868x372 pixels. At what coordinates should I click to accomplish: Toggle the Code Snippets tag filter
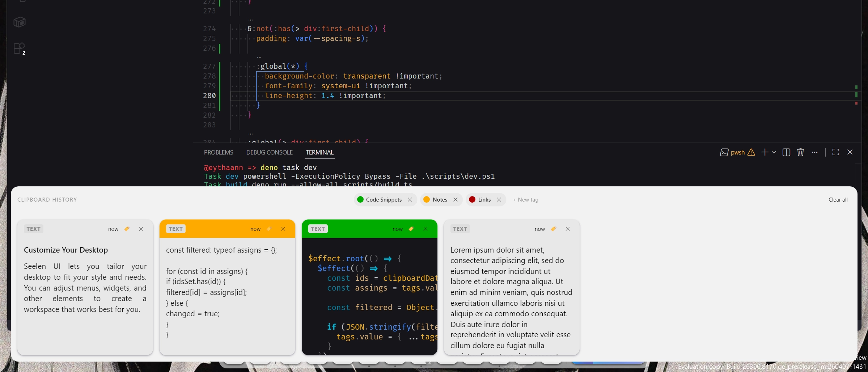tap(383, 200)
